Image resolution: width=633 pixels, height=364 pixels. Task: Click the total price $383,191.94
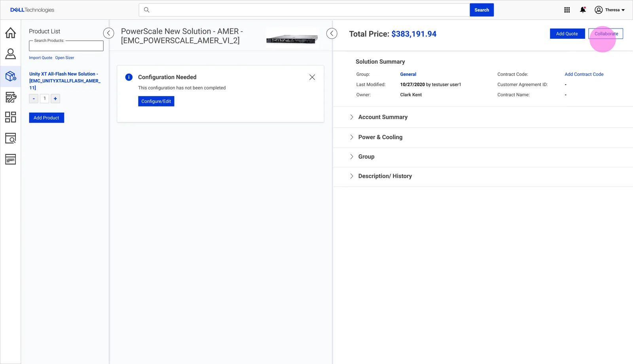pyautogui.click(x=414, y=34)
